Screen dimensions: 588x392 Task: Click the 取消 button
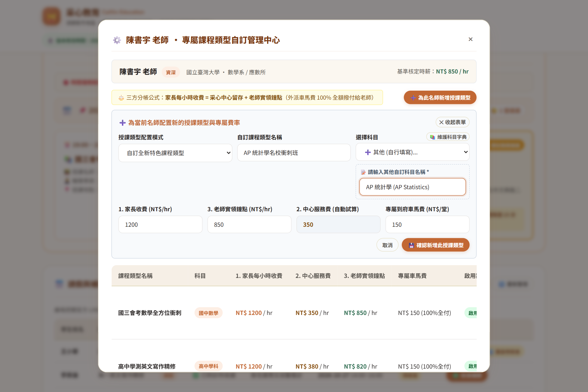coord(387,245)
